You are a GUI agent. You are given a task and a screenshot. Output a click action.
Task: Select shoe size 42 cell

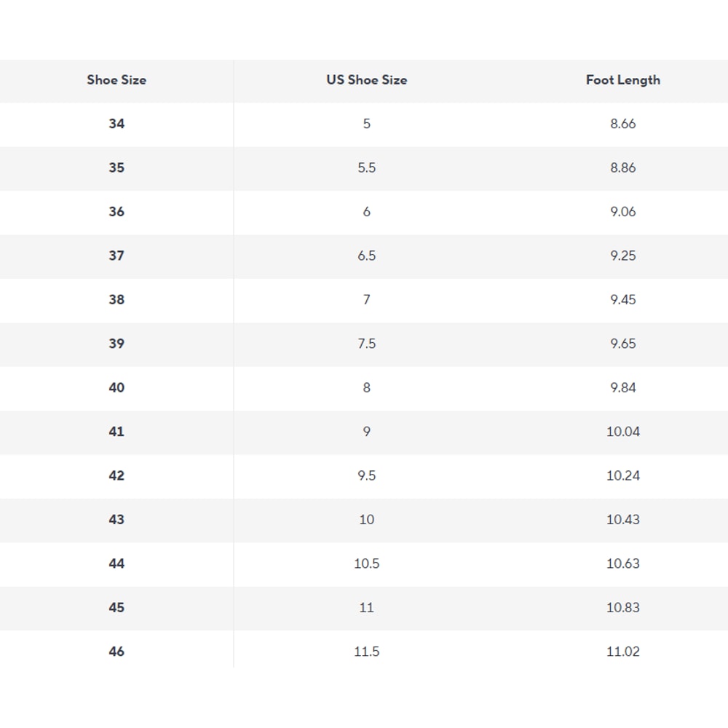pyautogui.click(x=116, y=475)
